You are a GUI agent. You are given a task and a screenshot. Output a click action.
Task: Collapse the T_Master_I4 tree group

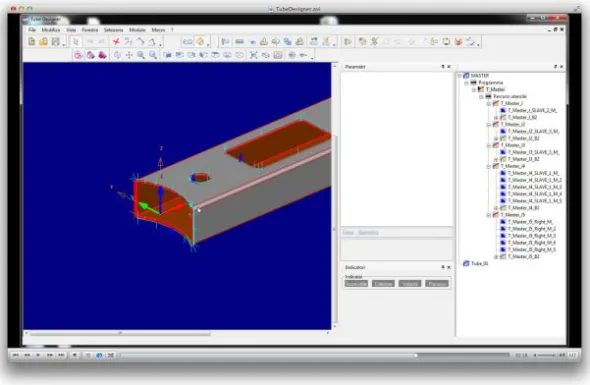(x=489, y=166)
